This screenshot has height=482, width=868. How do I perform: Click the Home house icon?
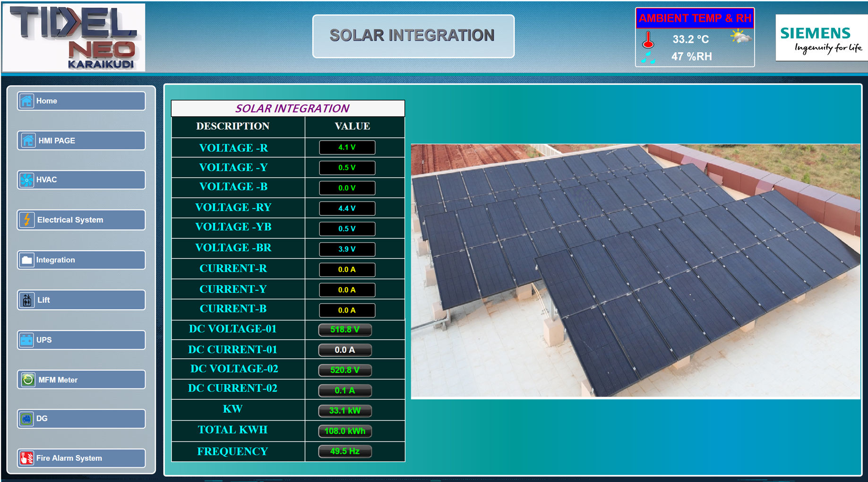[x=26, y=101]
